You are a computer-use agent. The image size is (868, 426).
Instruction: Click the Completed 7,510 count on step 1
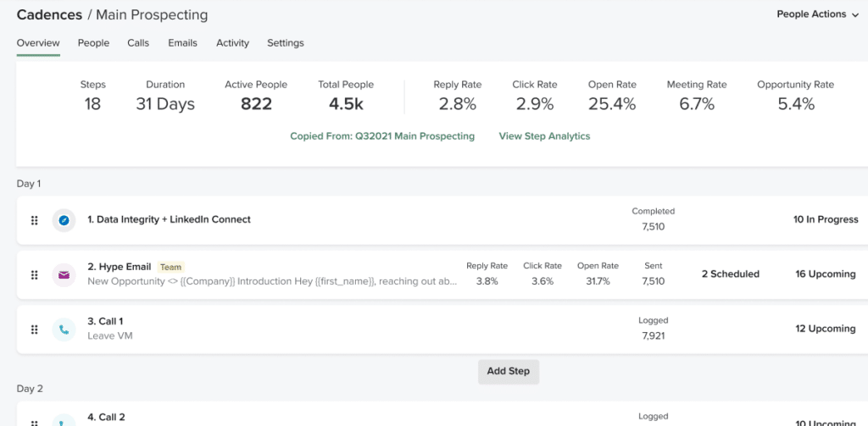click(654, 227)
